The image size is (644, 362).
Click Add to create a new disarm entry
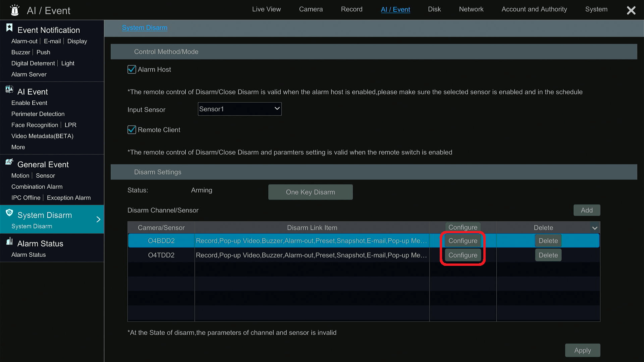click(586, 210)
